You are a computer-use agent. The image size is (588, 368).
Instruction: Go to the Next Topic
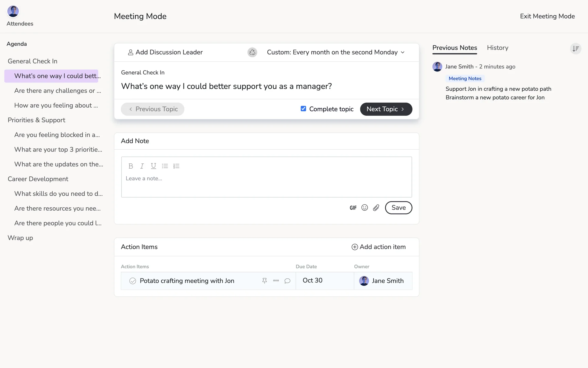[386, 109]
